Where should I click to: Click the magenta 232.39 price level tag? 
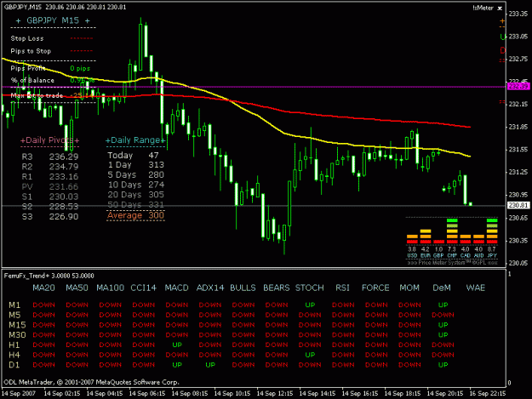pos(518,86)
